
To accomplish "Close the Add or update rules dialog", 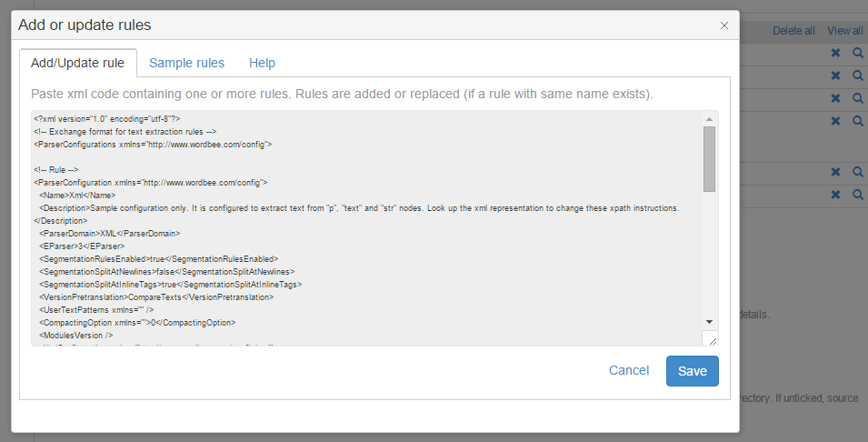I will (x=724, y=25).
